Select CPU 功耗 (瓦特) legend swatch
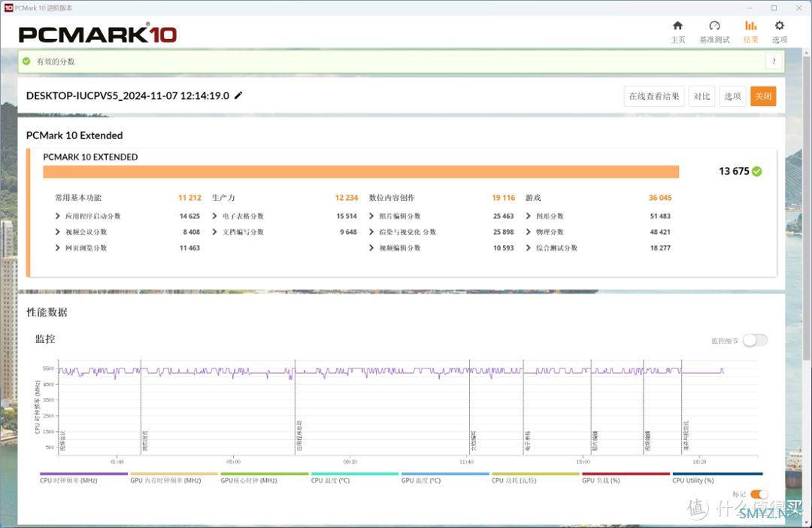This screenshot has height=528, width=812. (535, 474)
